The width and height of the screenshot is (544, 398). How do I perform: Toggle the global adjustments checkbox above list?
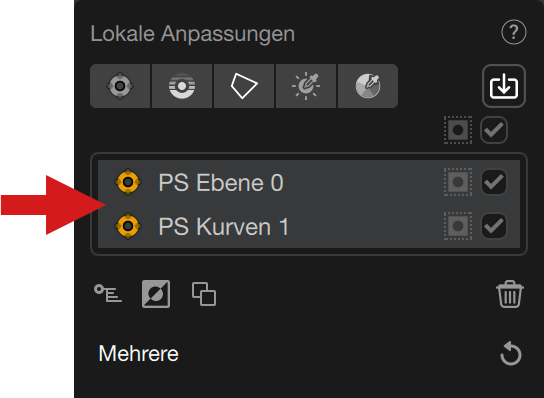(x=494, y=130)
